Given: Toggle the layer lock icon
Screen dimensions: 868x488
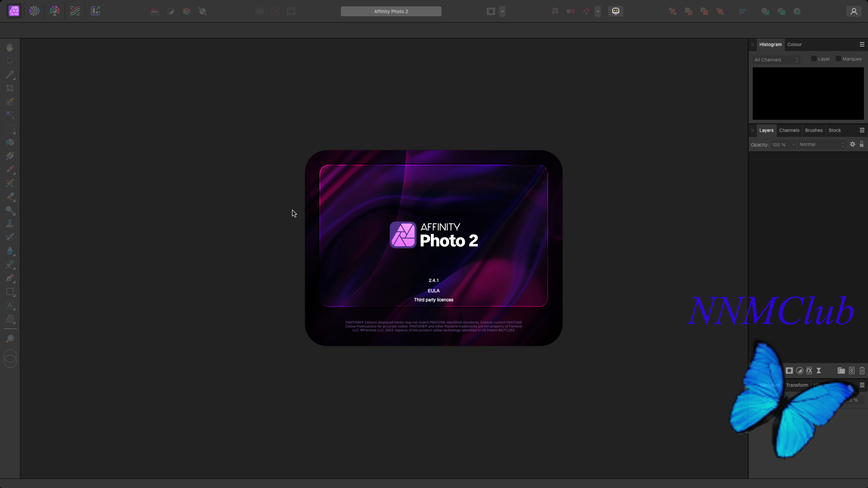Looking at the screenshot, I should click(x=862, y=144).
